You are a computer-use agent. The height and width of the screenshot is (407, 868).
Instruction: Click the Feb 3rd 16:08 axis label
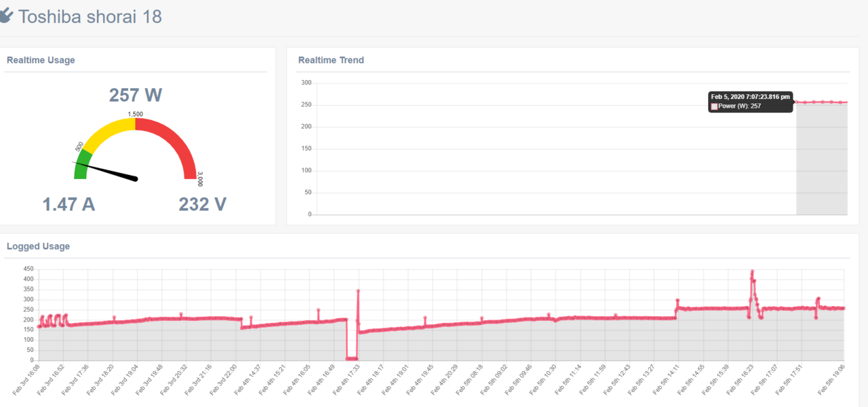[26, 379]
